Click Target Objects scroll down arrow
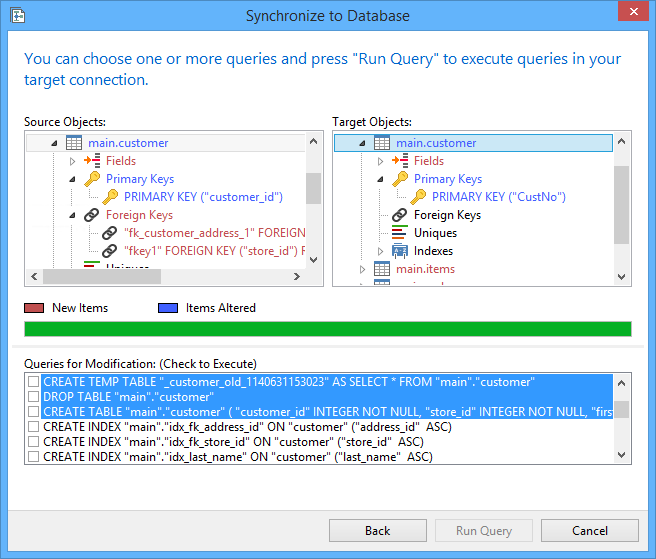This screenshot has width=656, height=559. [622, 277]
